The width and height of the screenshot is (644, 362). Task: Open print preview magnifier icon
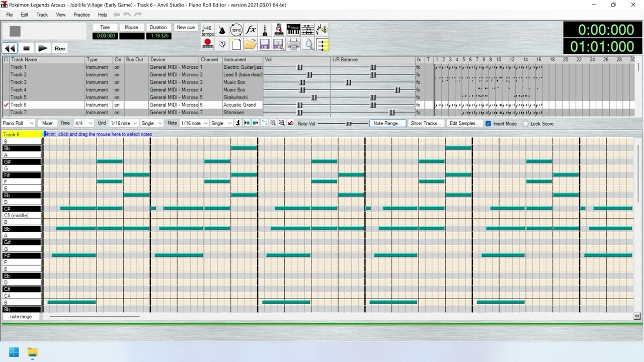point(308,45)
